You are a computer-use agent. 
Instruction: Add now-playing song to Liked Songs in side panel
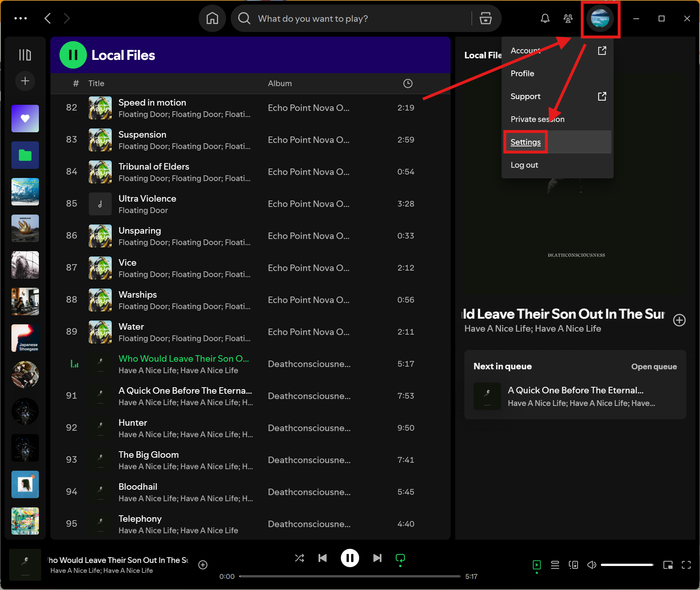tap(679, 320)
